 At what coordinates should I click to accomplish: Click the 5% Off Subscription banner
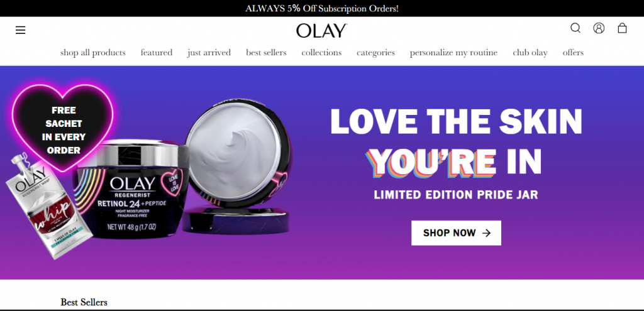tap(322, 8)
